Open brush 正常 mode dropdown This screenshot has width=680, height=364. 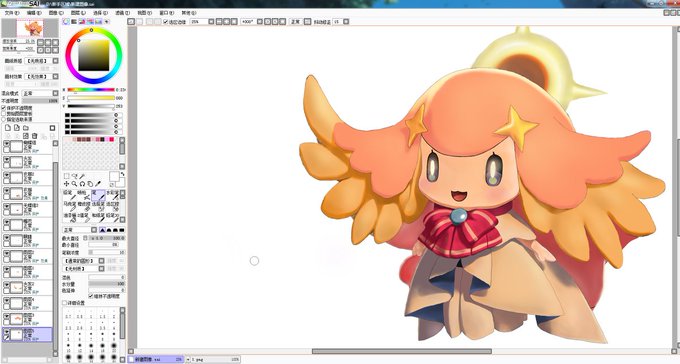(94, 230)
